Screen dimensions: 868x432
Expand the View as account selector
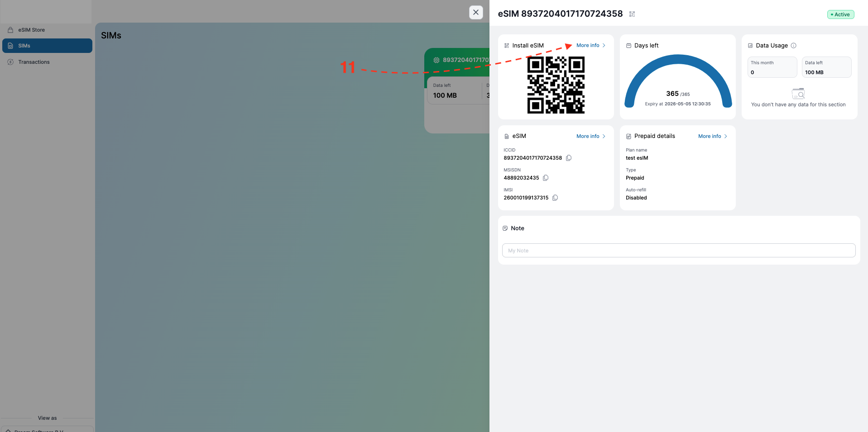pyautogui.click(x=47, y=429)
